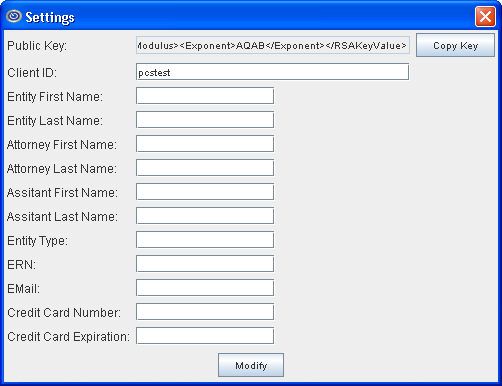Click the Client ID label
502x386 pixels.
click(32, 72)
